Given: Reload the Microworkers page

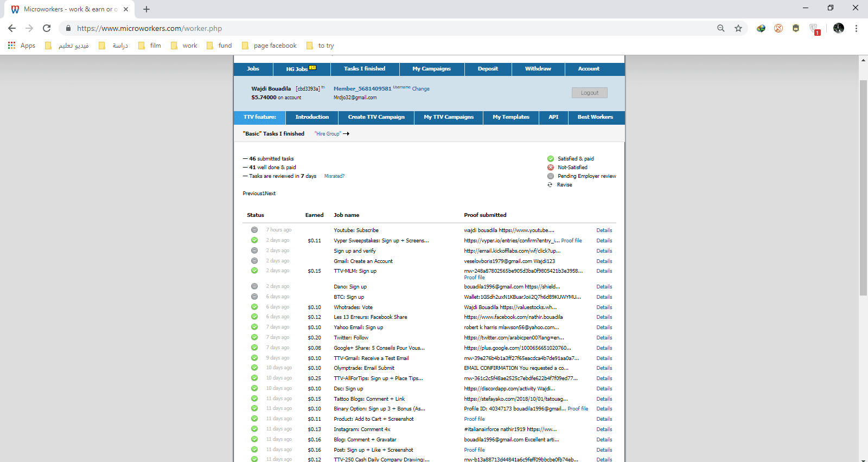Looking at the screenshot, I should (47, 28).
